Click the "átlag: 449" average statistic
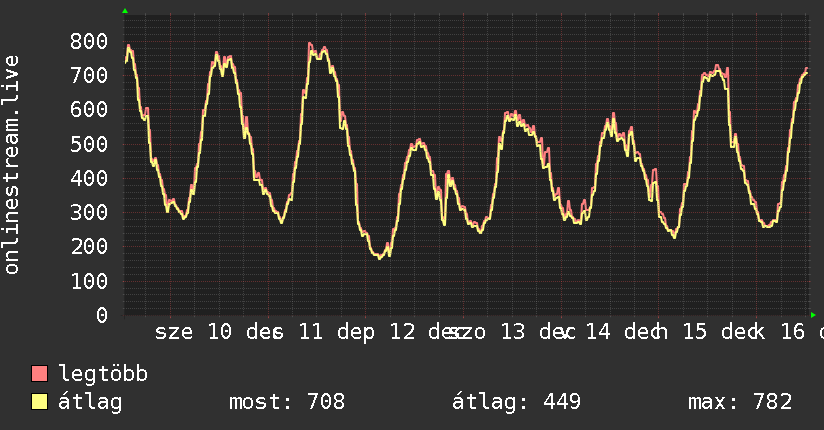Viewport: 824px width, 430px height. click(517, 402)
